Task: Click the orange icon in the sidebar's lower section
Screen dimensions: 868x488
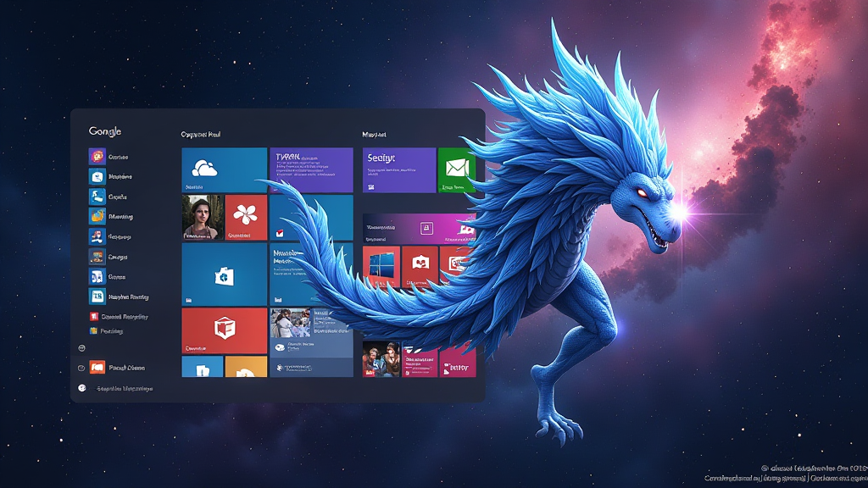Action: click(x=97, y=368)
